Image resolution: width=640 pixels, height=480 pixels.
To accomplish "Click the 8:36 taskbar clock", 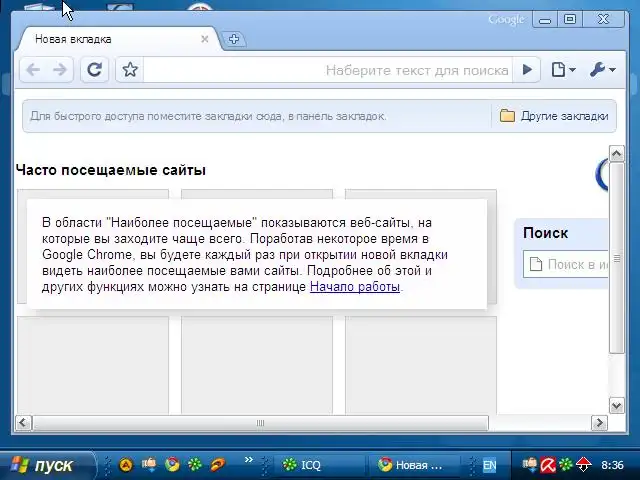I will [x=612, y=465].
